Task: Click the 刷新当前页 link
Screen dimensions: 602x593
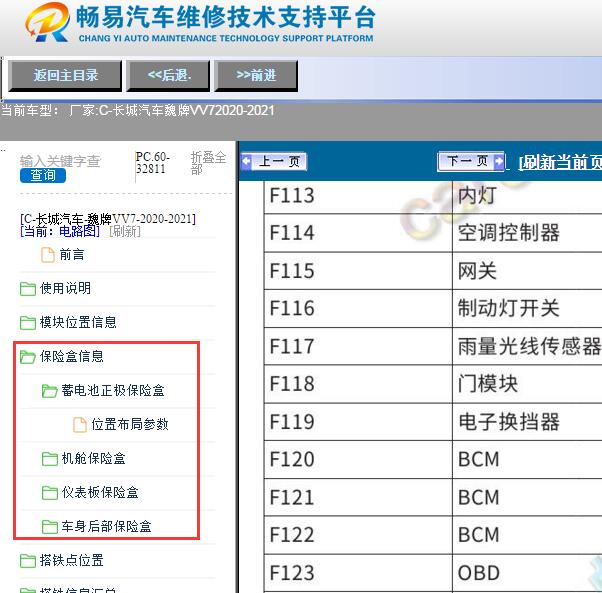Action: coord(560,162)
